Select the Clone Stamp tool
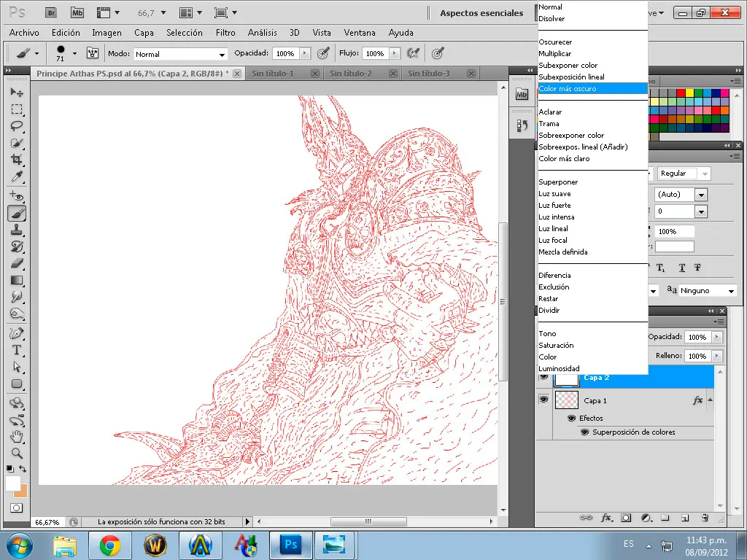 [x=17, y=230]
